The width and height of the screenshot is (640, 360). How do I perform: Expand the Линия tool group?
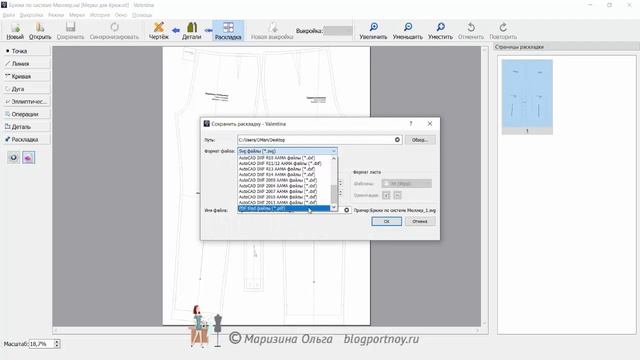(27, 64)
